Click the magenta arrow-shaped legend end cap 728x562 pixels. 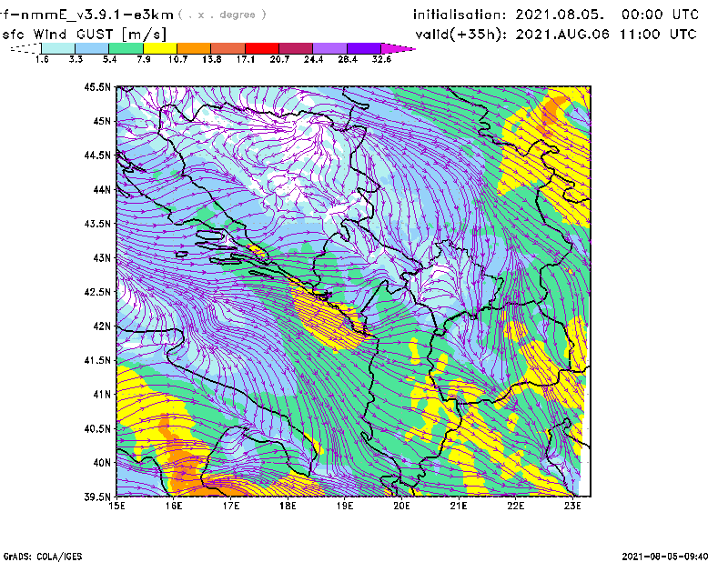point(398,48)
